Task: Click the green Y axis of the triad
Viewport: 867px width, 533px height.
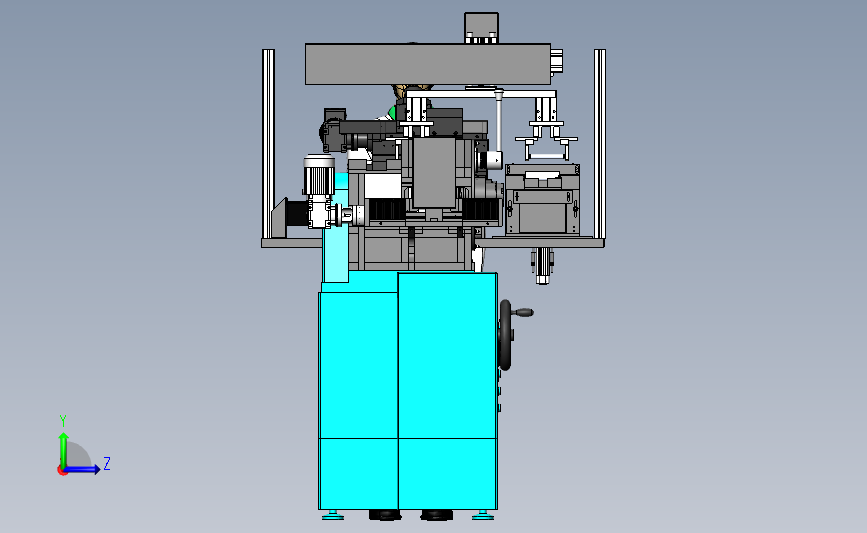Action: [x=63, y=450]
